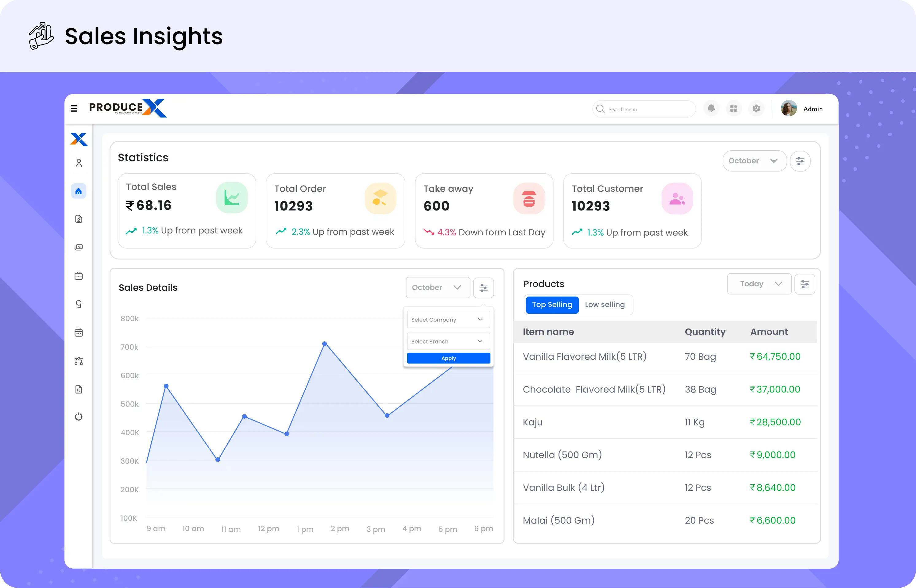Select the sidebar home icon

coord(79,191)
